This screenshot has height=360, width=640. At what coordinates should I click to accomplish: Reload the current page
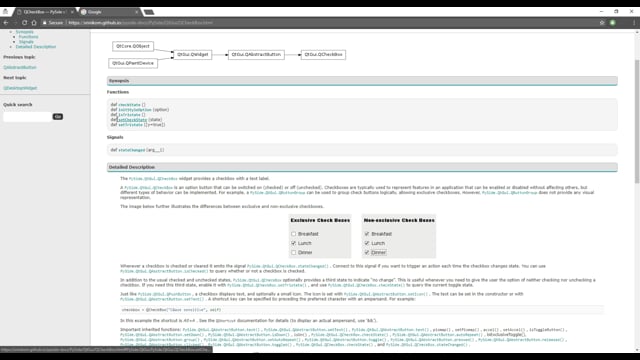(x=24, y=23)
